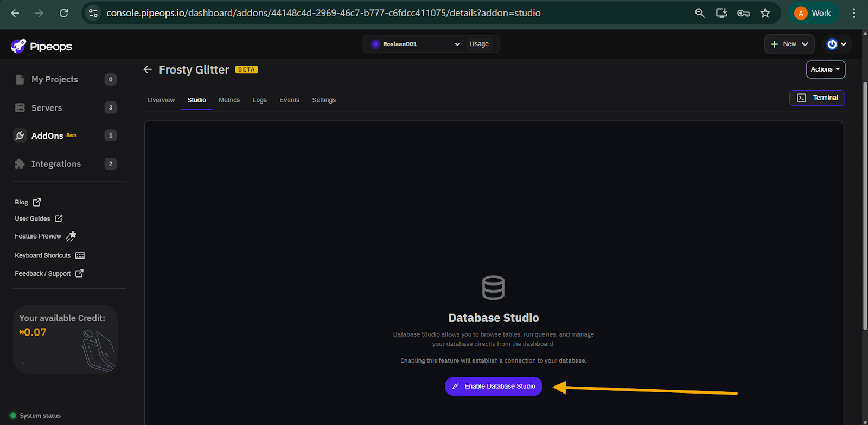Open the password key icon

pyautogui.click(x=743, y=13)
